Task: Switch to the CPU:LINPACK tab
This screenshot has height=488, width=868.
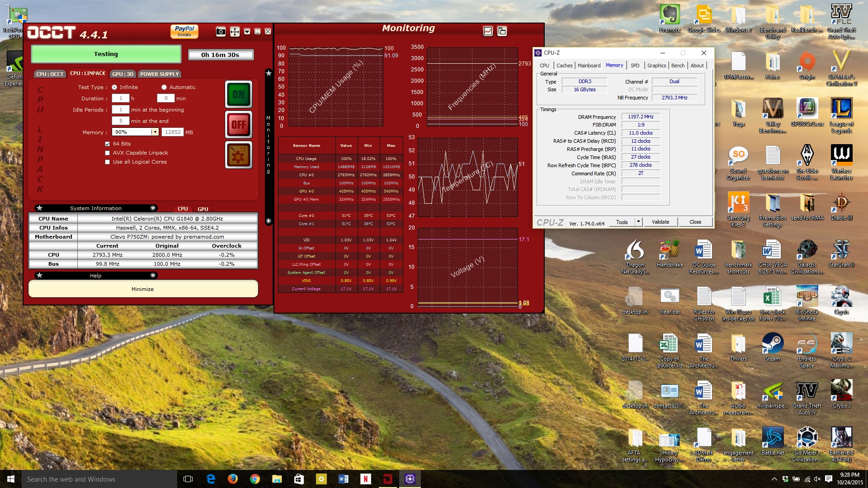Action: point(88,73)
